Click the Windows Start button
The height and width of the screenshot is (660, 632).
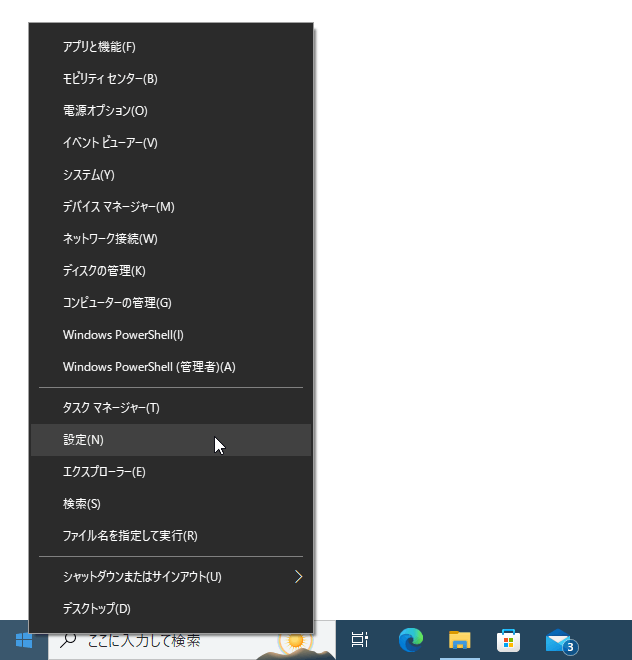click(x=24, y=641)
